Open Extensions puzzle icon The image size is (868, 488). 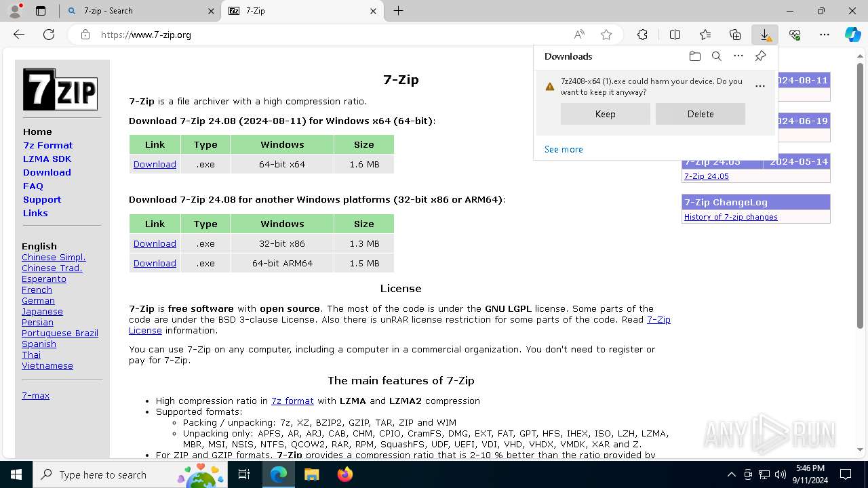642,35
